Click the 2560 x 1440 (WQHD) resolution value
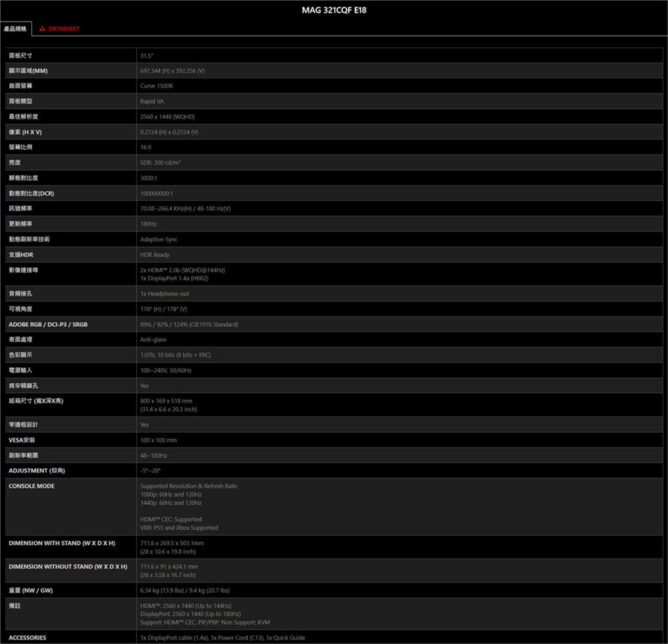 166,116
